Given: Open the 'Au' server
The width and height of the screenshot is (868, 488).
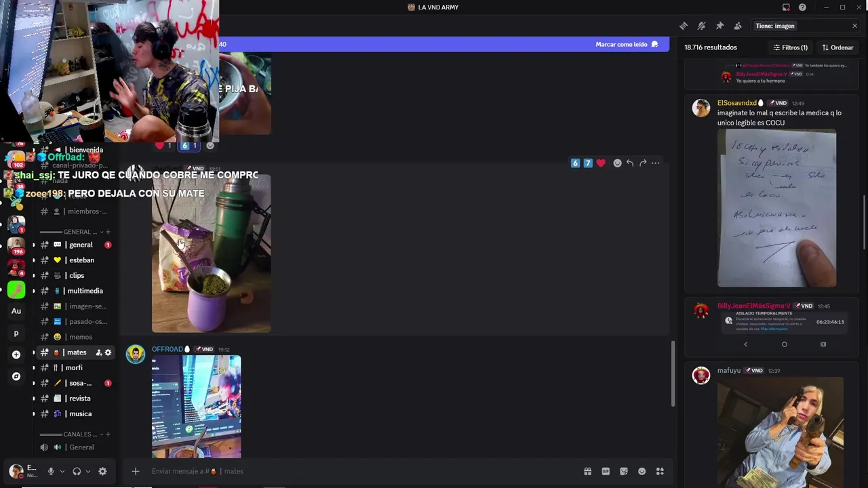Looking at the screenshot, I should (x=16, y=311).
